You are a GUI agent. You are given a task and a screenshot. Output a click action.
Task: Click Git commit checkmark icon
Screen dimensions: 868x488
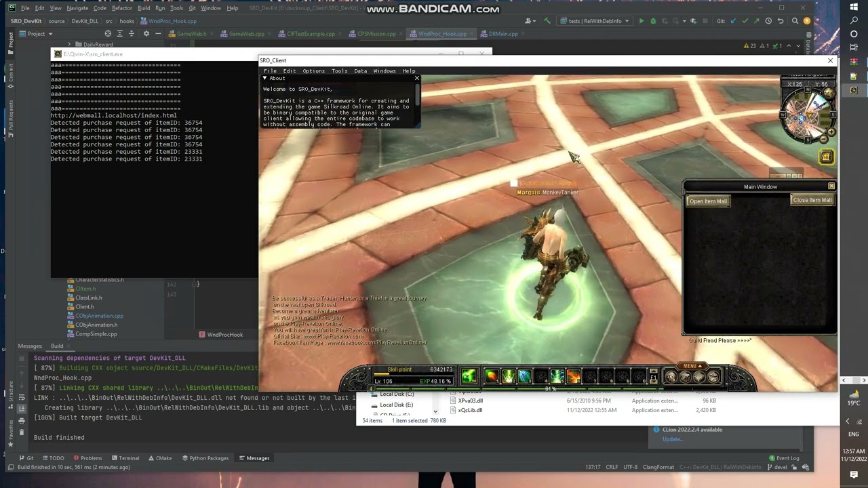click(x=745, y=21)
